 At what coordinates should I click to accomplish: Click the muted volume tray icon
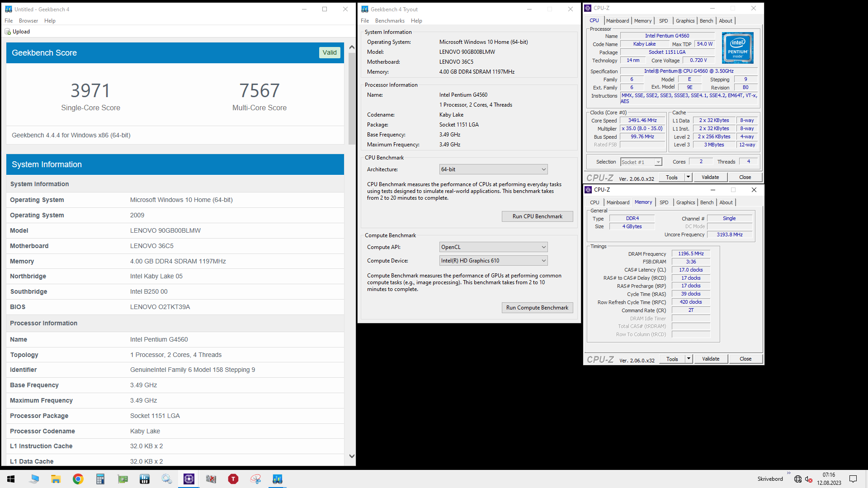pos(809,479)
